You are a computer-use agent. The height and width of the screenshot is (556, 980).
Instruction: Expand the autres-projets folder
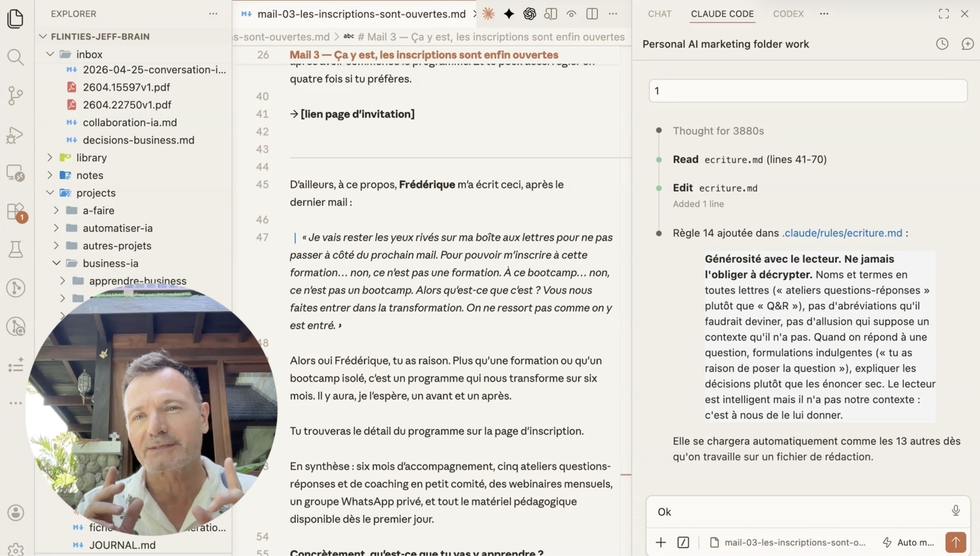click(57, 245)
